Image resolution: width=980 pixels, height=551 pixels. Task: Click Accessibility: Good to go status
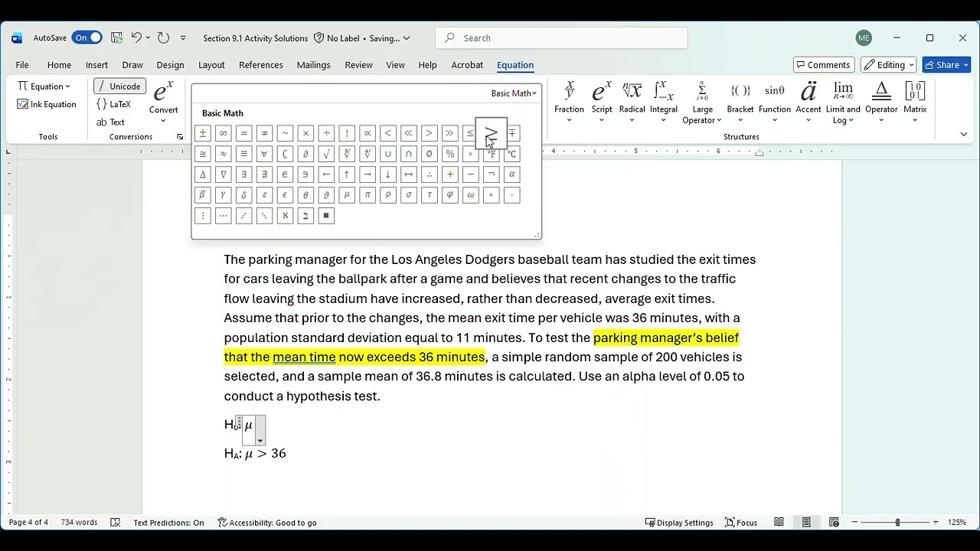(x=266, y=523)
